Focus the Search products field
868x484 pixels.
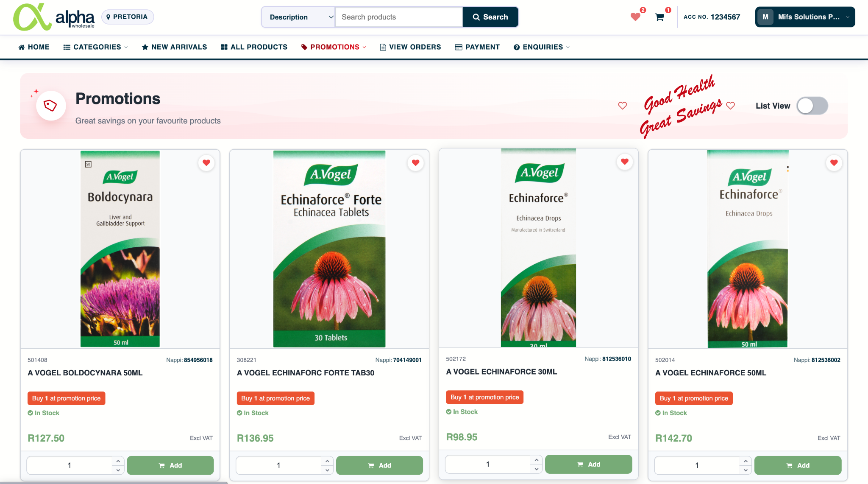click(x=399, y=17)
